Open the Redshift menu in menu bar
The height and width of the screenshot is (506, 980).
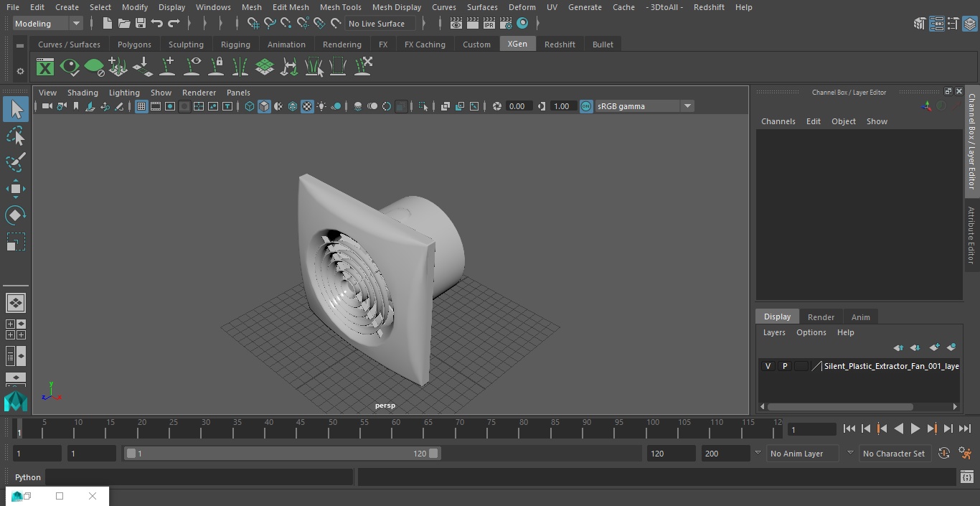pyautogui.click(x=709, y=7)
